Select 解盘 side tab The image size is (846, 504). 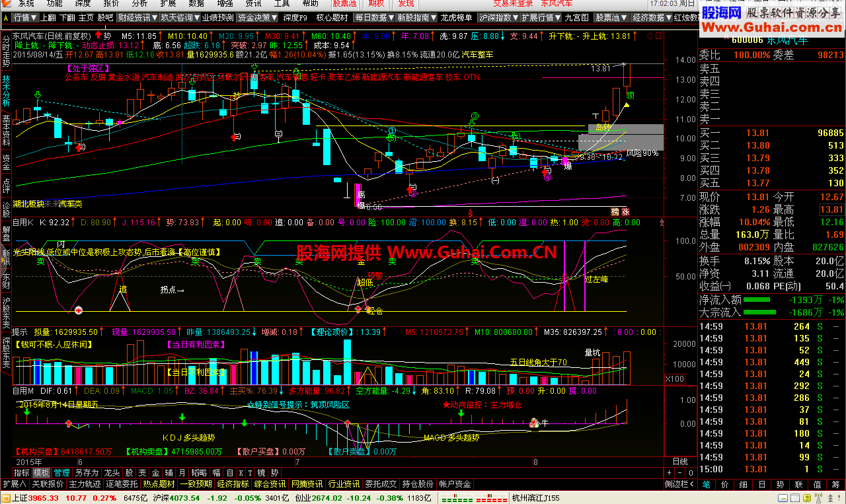[x=6, y=233]
